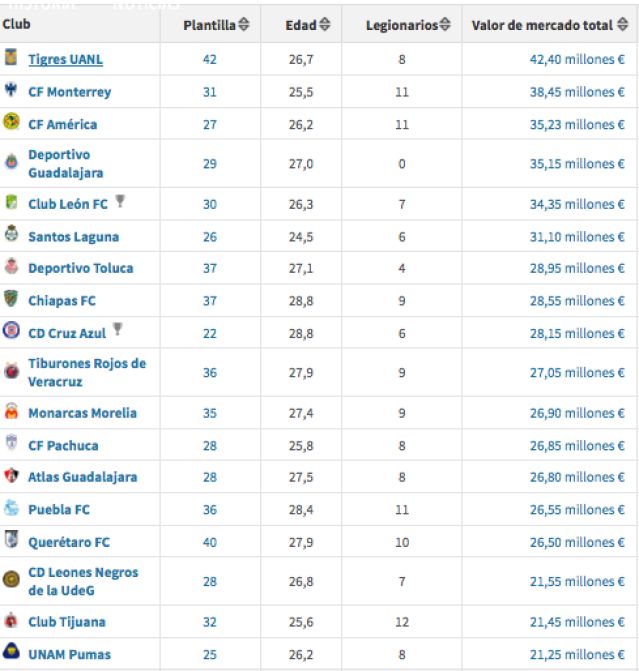Screen dimensions: 639x671
Task: Click the trophy icon beside Club León FC
Action: coord(120,202)
